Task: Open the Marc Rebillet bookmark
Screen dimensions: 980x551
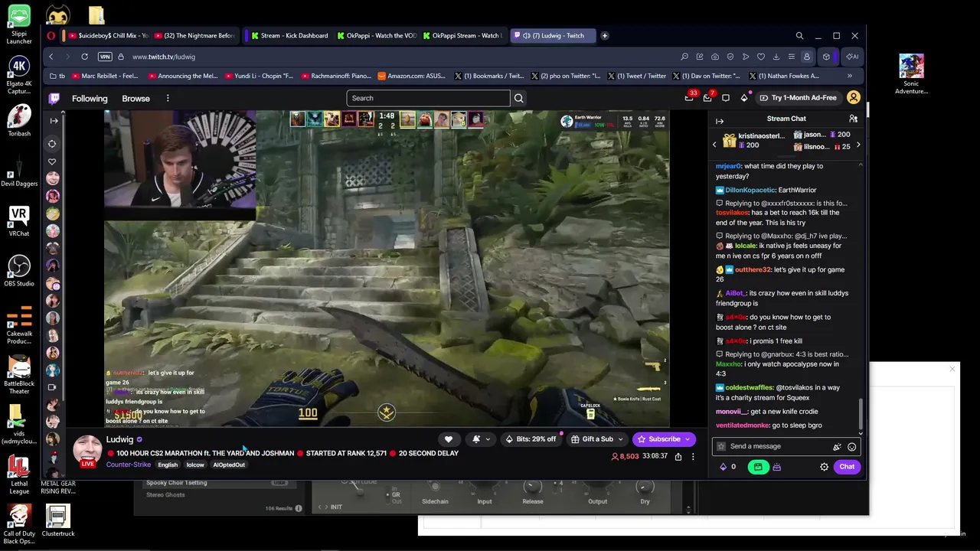Action: click(x=104, y=76)
